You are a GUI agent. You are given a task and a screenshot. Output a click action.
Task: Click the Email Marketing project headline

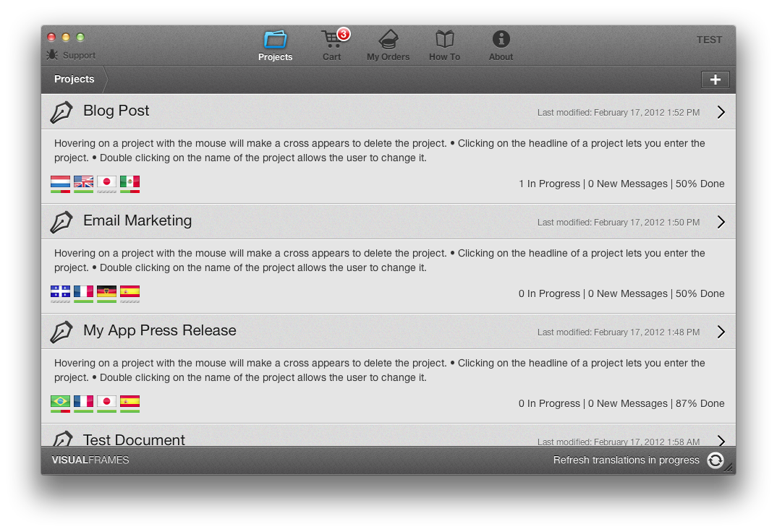pyautogui.click(x=137, y=220)
